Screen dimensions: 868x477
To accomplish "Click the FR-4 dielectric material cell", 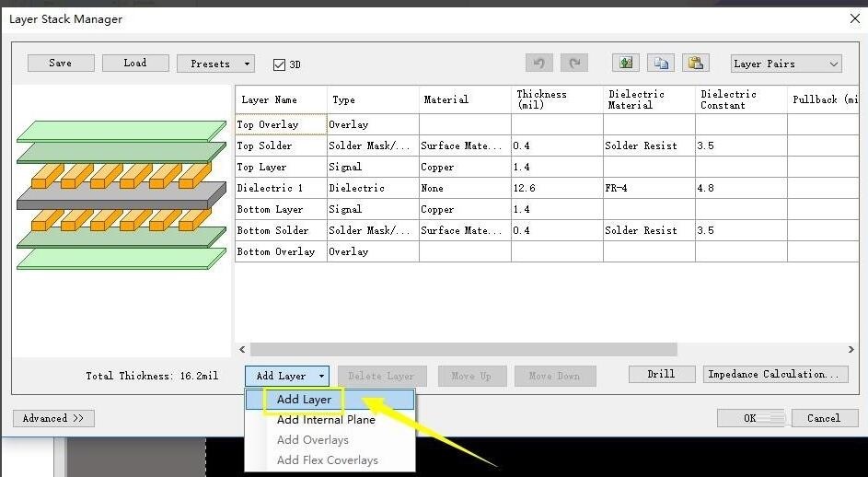I will click(x=649, y=188).
